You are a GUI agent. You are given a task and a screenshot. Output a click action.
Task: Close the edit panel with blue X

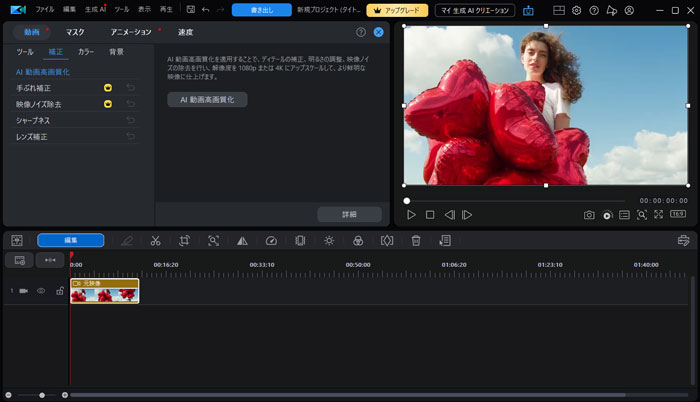379,32
